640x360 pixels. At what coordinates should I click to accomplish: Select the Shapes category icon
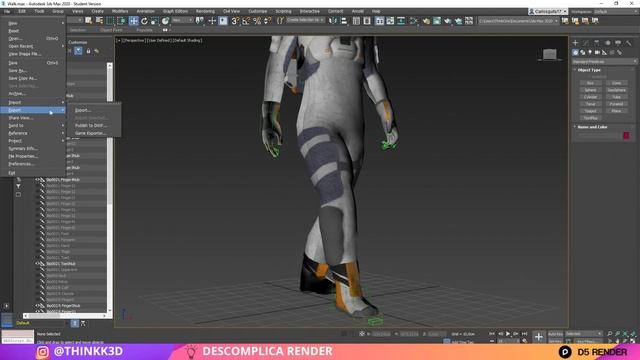pos(582,52)
